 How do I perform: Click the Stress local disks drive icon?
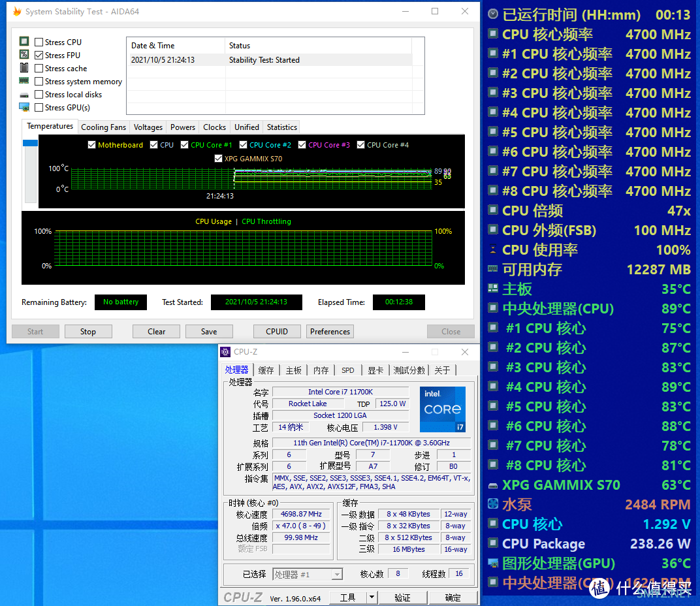click(x=24, y=95)
